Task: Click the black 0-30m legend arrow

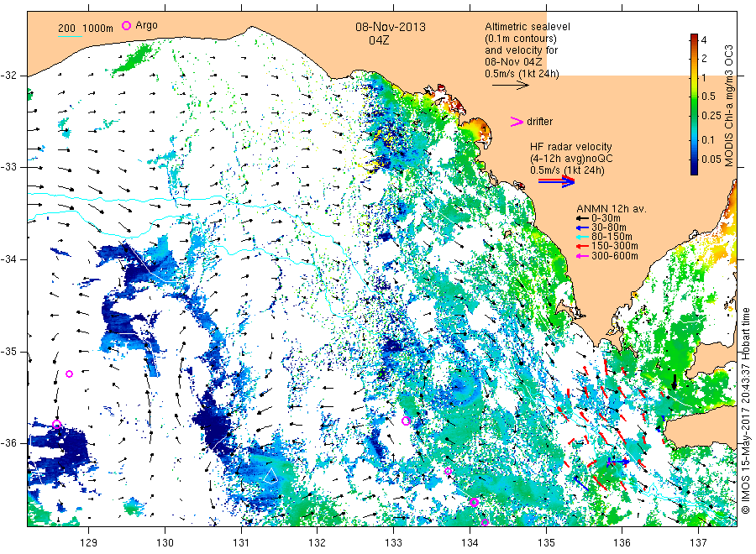Action: [582, 218]
